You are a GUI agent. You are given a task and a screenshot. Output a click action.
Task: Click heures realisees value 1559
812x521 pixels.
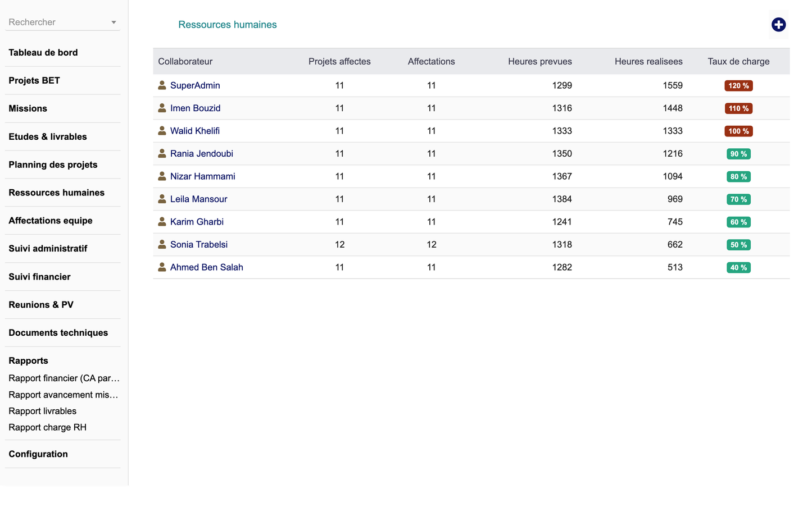pos(673,85)
